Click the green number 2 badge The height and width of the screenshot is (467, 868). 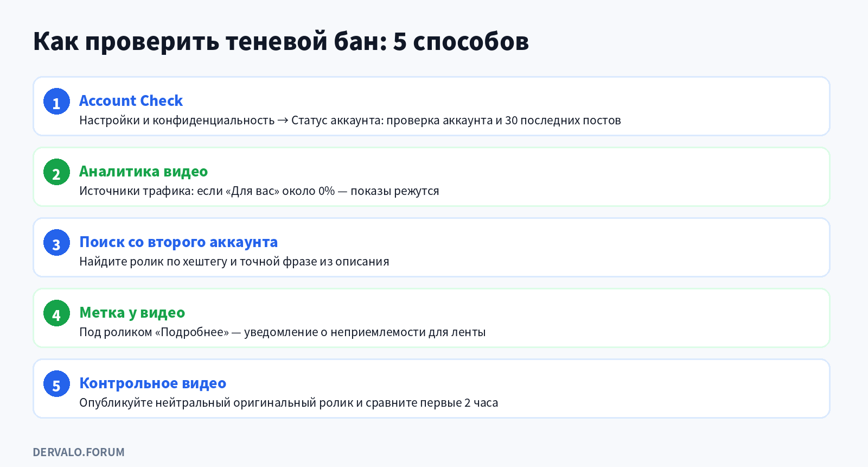pos(56,172)
